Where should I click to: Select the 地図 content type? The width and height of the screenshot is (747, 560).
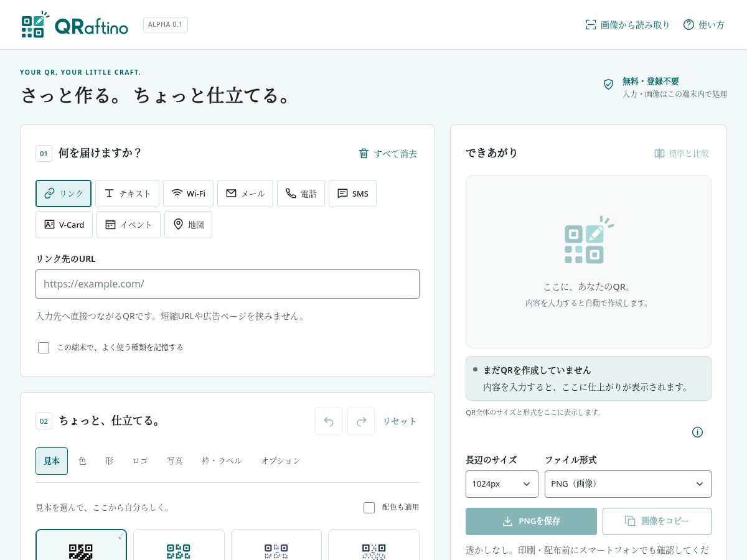(188, 225)
